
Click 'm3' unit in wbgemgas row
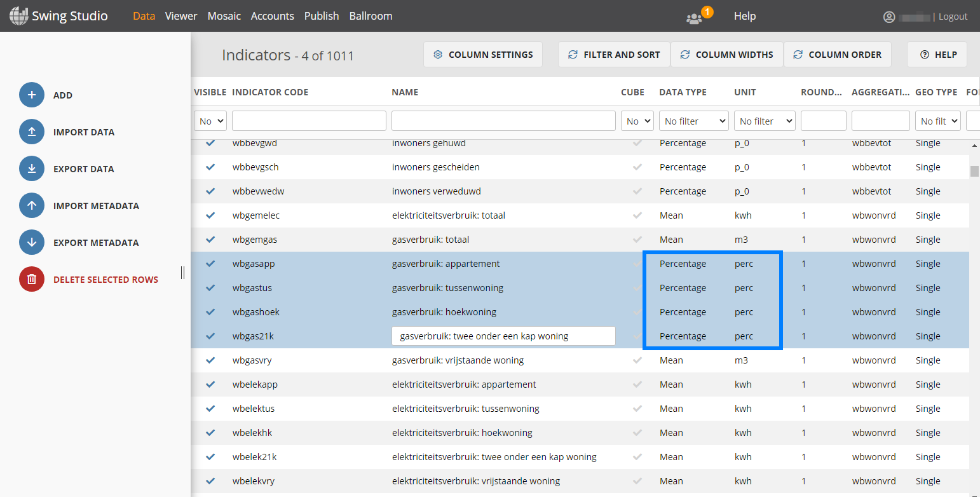pos(741,240)
